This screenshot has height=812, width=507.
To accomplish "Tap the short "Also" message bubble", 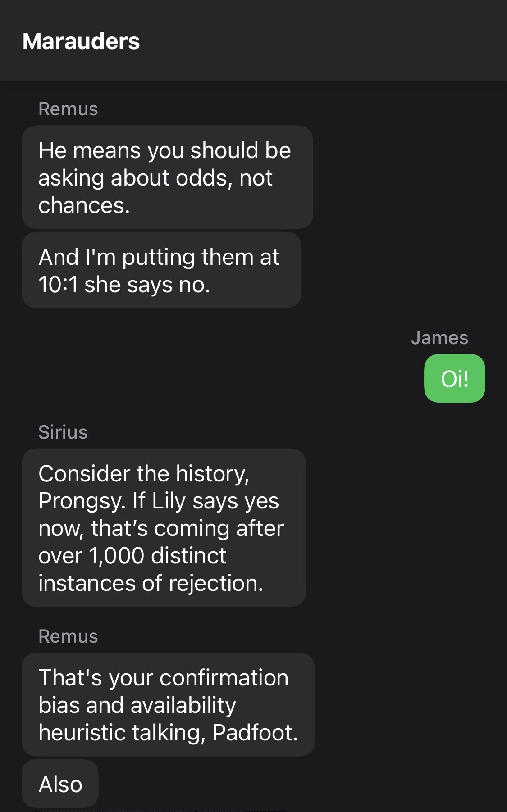I will 60,784.
